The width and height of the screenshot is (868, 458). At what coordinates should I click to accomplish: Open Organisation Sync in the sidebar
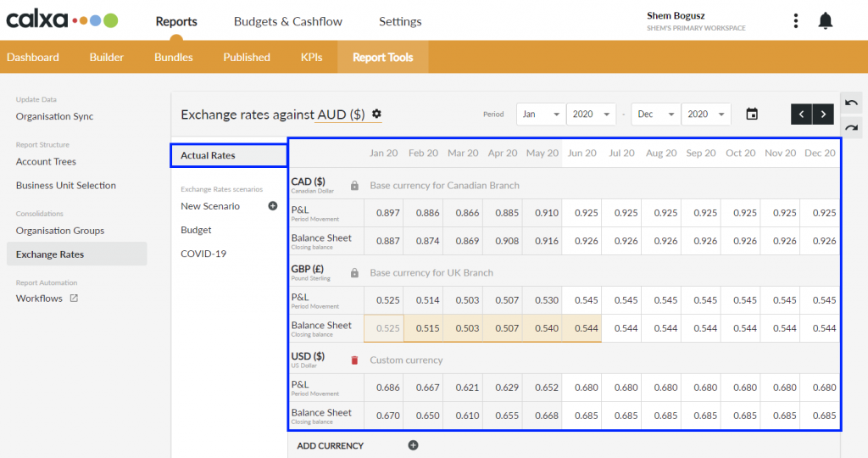click(x=54, y=116)
